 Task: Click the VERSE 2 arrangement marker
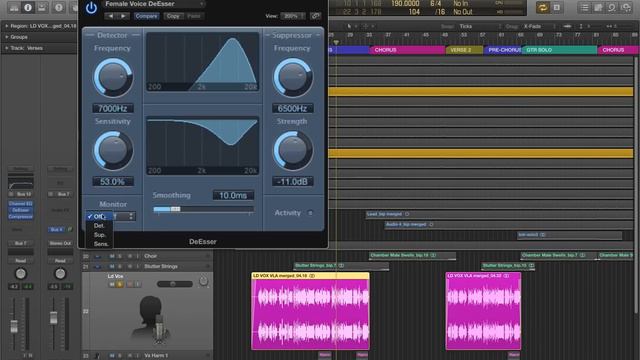(x=464, y=50)
